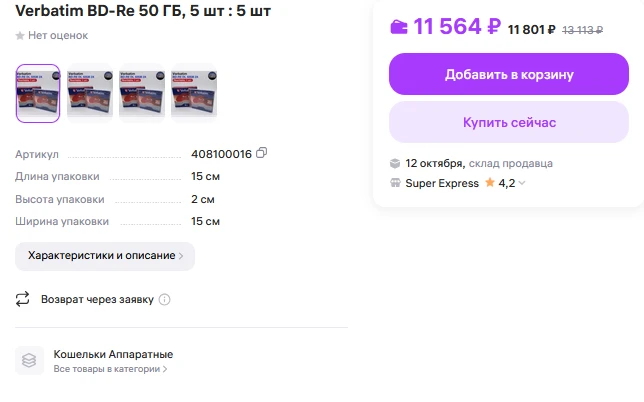The width and height of the screenshot is (644, 402).
Task: Copy the article number 408100016
Action: (262, 153)
